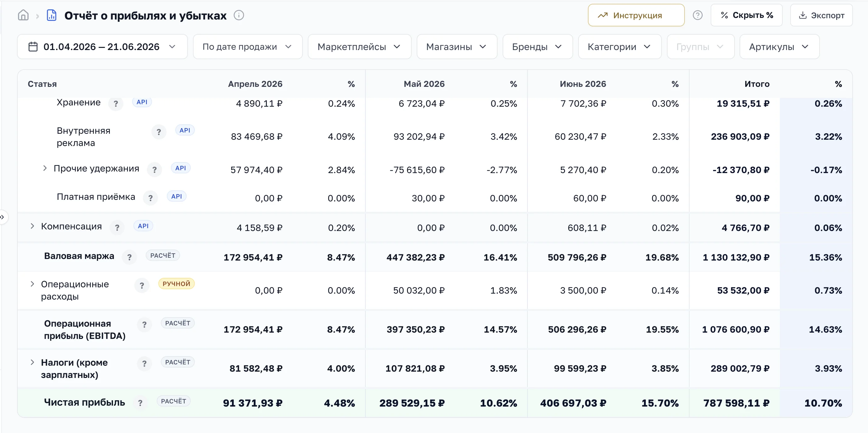The height and width of the screenshot is (433, 868).
Task: Open help for Операционные расходы
Action: pyautogui.click(x=142, y=285)
